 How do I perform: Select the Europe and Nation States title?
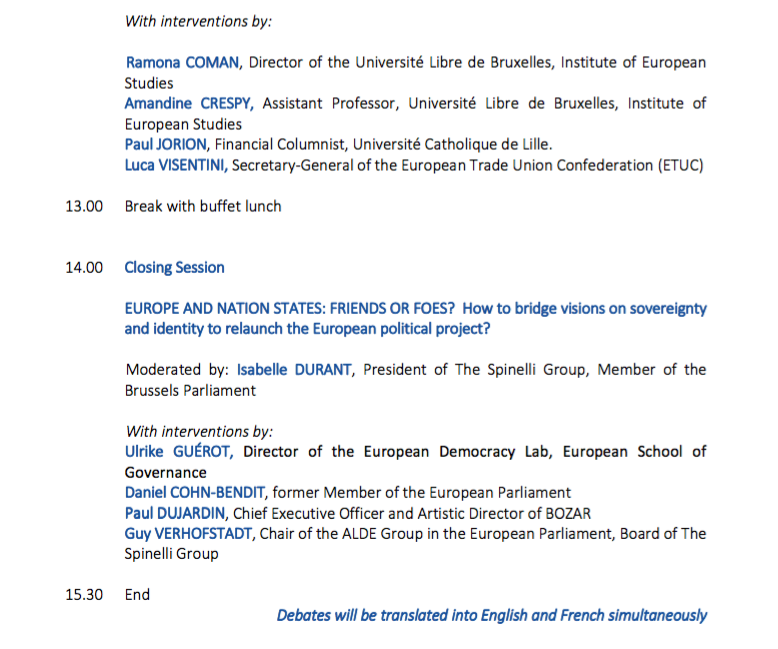[x=415, y=319]
